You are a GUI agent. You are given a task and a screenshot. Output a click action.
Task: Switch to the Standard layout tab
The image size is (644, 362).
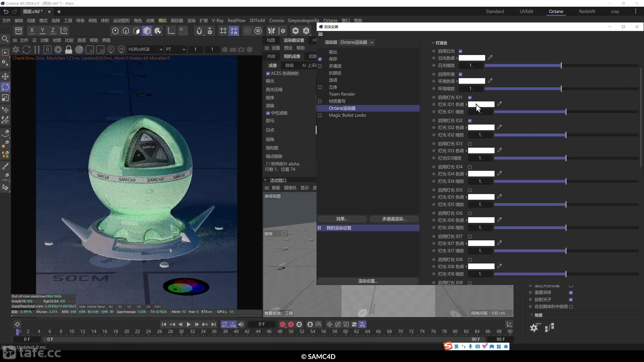coord(495,11)
